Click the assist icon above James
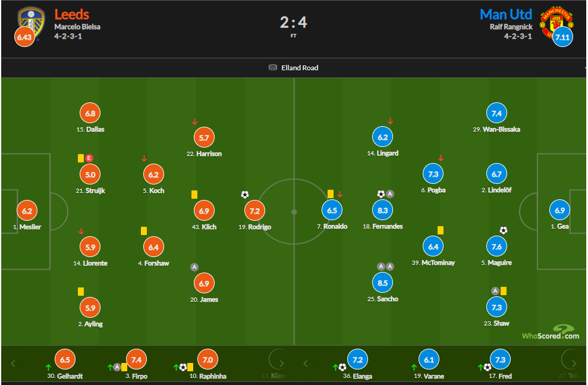 click(x=194, y=267)
